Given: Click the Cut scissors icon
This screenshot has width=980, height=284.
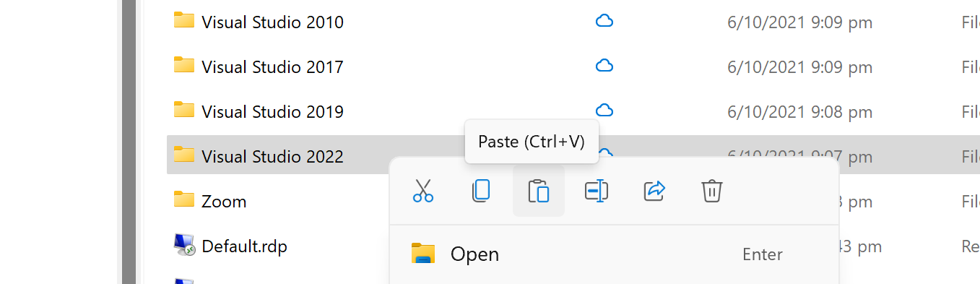Looking at the screenshot, I should click(423, 191).
